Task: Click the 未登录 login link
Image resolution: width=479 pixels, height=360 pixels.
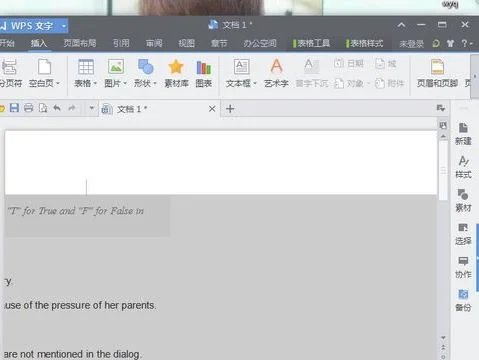Action: pos(412,44)
